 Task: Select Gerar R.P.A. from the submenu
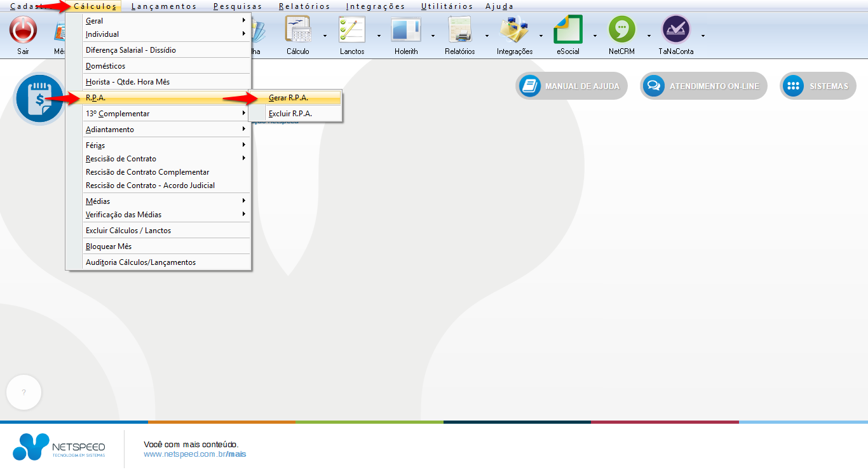tap(288, 98)
